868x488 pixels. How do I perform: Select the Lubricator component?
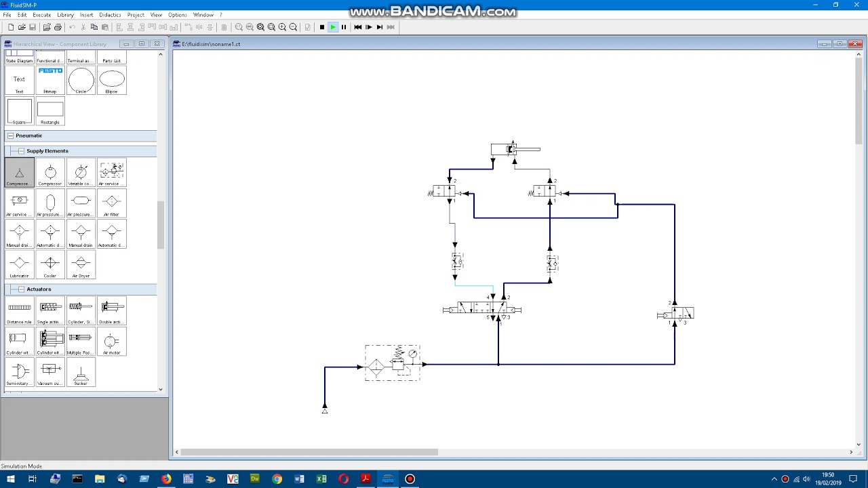[19, 266]
